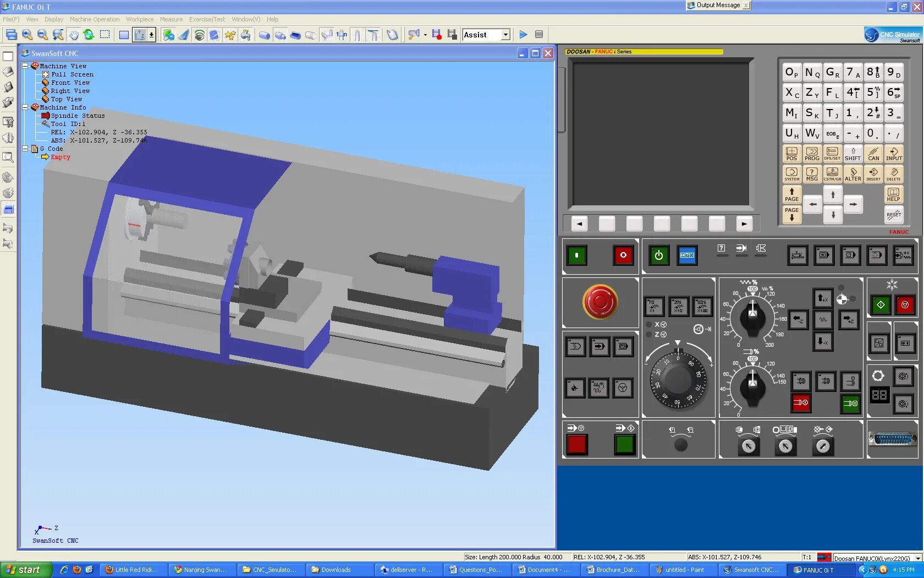Open the View menu
This screenshot has height=578, width=924.
(x=32, y=19)
